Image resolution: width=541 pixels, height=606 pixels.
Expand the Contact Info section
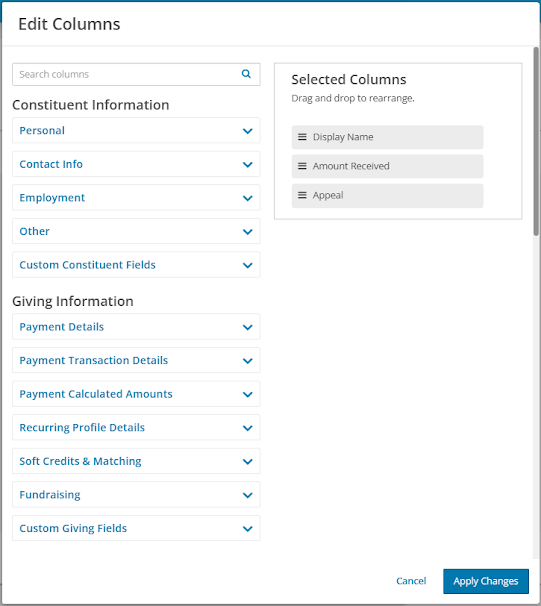point(136,164)
